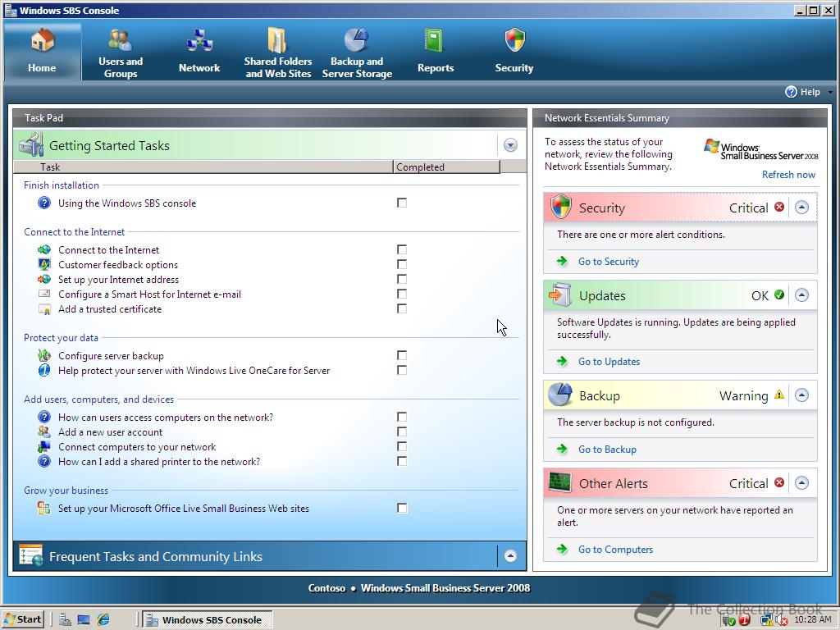Follow the Go to Backup link
Screen dimensions: 840x630
click(x=608, y=450)
